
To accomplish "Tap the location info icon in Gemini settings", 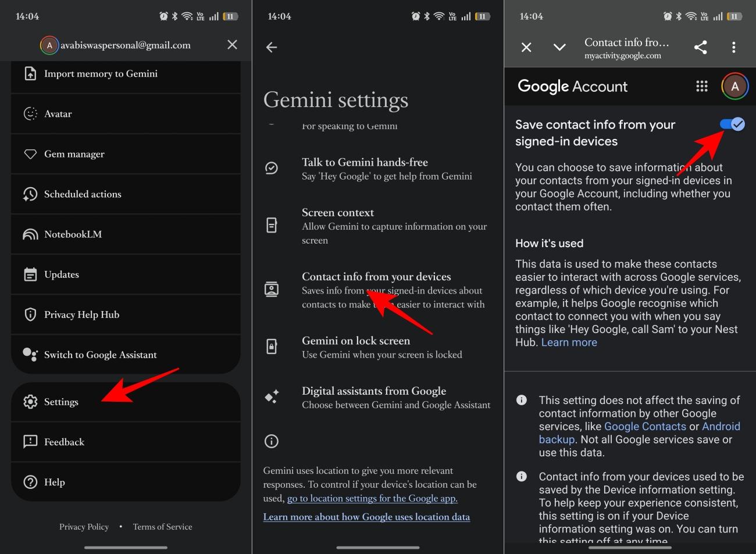I will (x=272, y=441).
